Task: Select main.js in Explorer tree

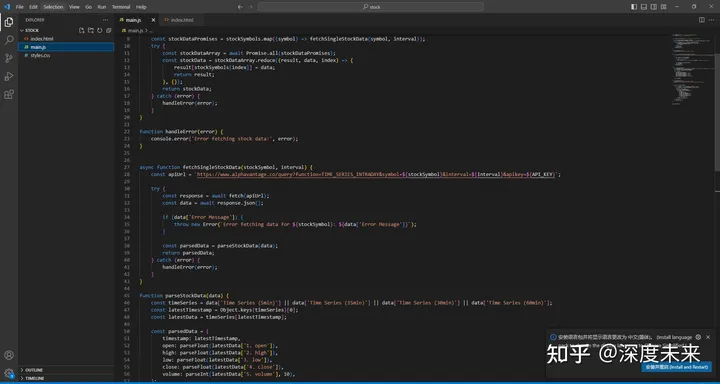Action: click(66, 47)
